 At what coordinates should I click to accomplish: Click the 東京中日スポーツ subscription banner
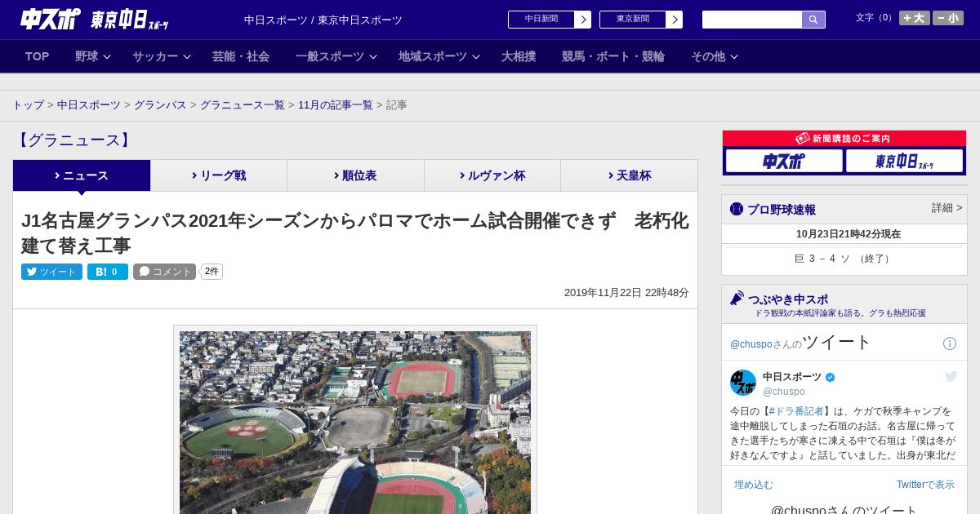[904, 161]
